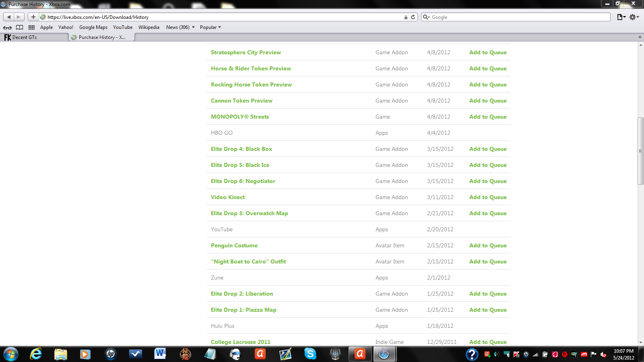Launch Internet Explorer from the taskbar
The width and height of the screenshot is (644, 362).
[36, 354]
